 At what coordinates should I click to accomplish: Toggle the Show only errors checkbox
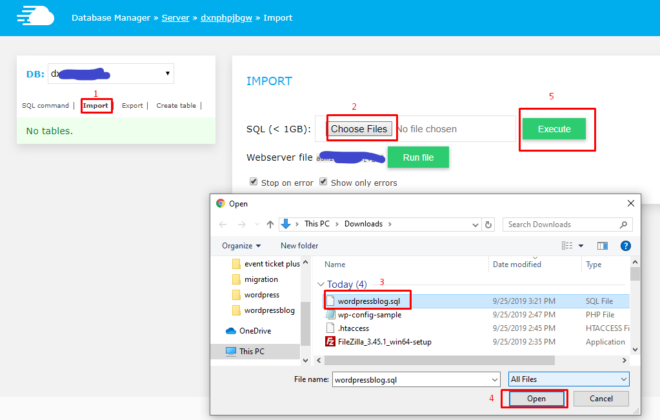click(323, 181)
